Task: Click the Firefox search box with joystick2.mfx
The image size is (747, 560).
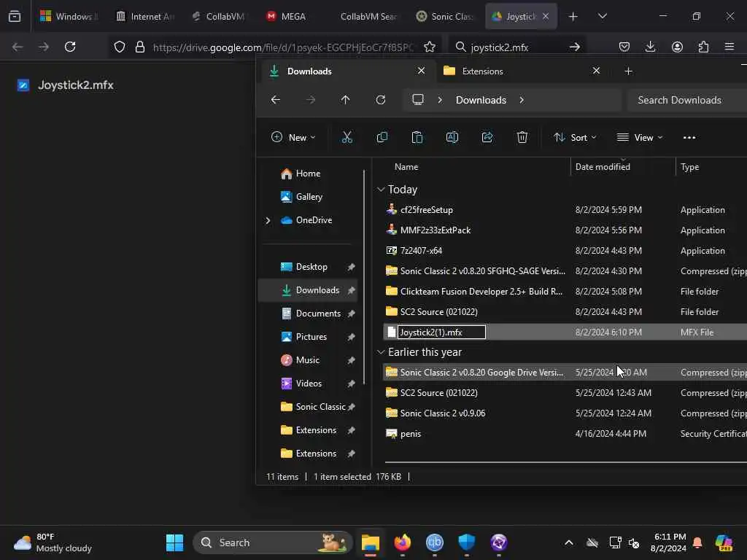Action: click(x=517, y=47)
